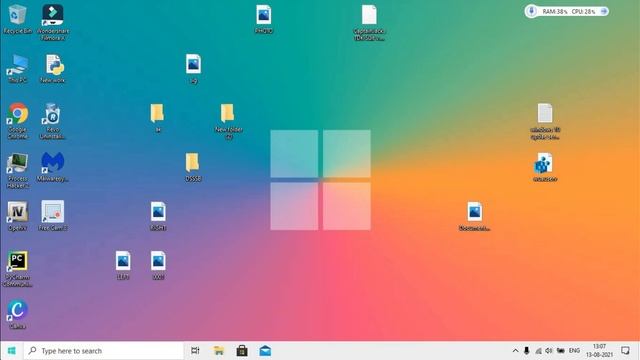Open the notification Action Center
The height and width of the screenshot is (360, 640).
pos(625,351)
